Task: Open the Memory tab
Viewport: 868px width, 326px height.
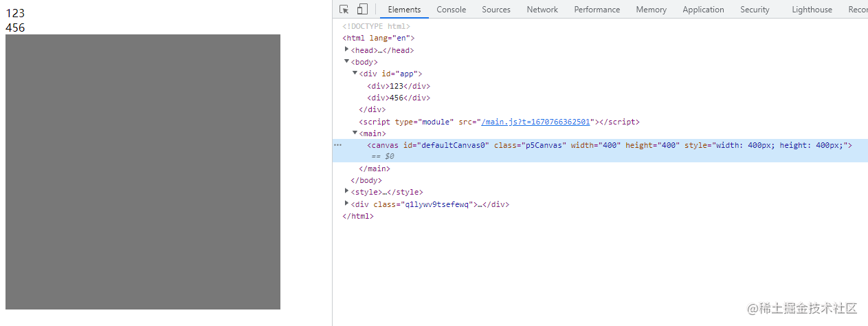Action: click(651, 10)
